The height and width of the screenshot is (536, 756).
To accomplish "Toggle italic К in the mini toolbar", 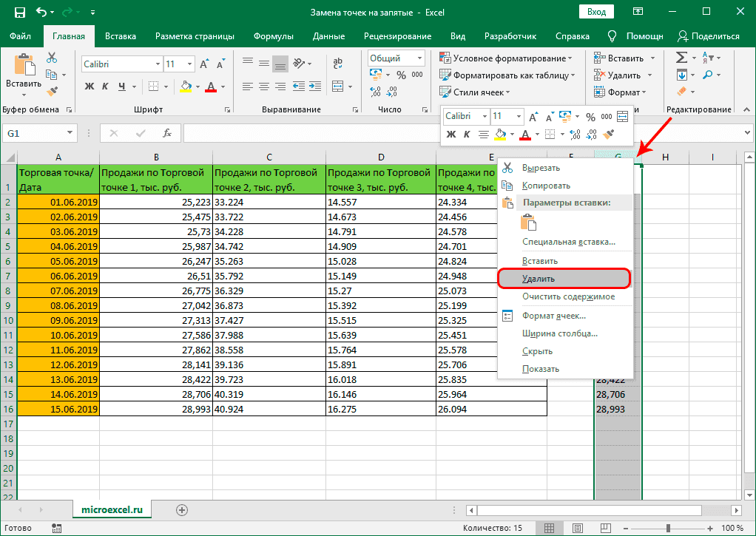I will point(467,134).
